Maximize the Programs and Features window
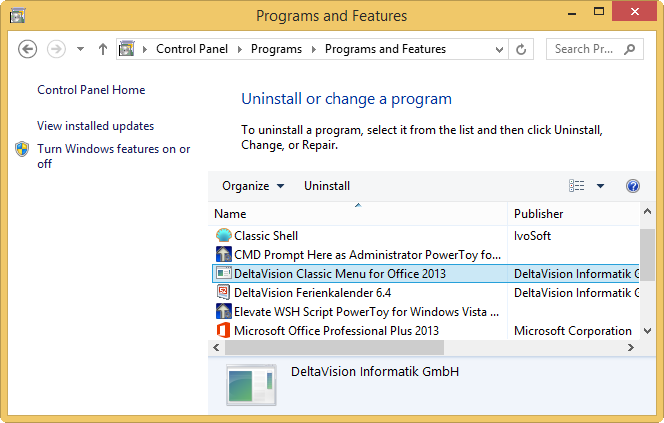Viewport: 664px width, 423px height. click(x=599, y=12)
